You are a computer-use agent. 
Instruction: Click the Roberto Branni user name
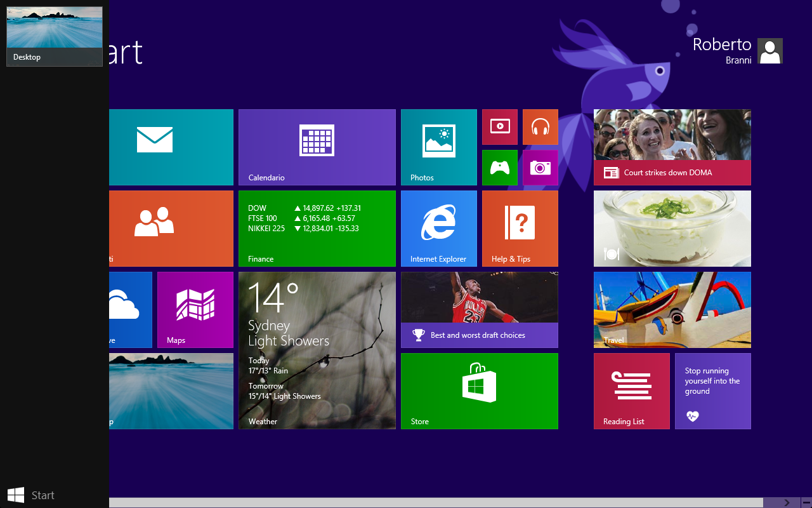pos(722,51)
